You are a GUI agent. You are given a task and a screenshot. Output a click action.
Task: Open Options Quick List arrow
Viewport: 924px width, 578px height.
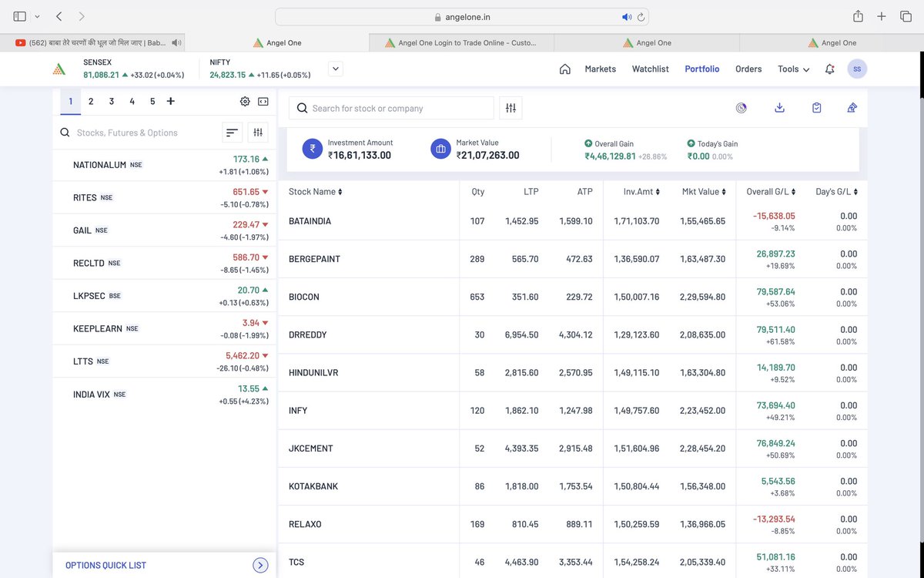tap(260, 565)
